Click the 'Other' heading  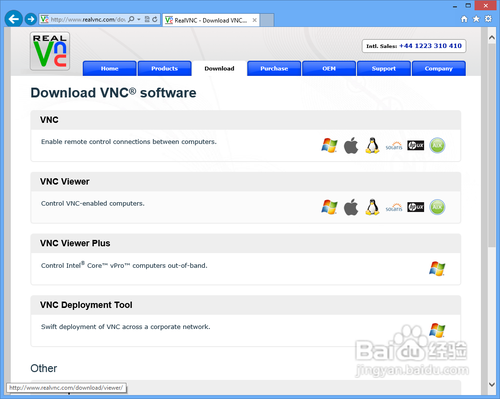coord(44,368)
